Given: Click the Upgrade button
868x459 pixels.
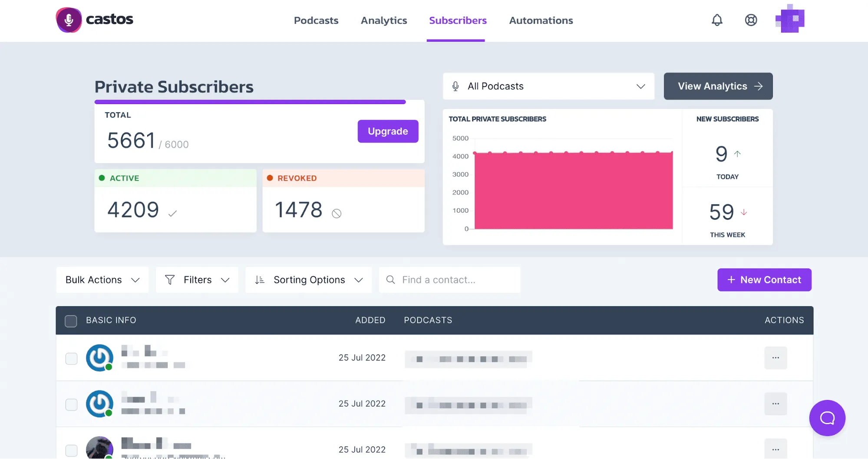Looking at the screenshot, I should coord(388,131).
